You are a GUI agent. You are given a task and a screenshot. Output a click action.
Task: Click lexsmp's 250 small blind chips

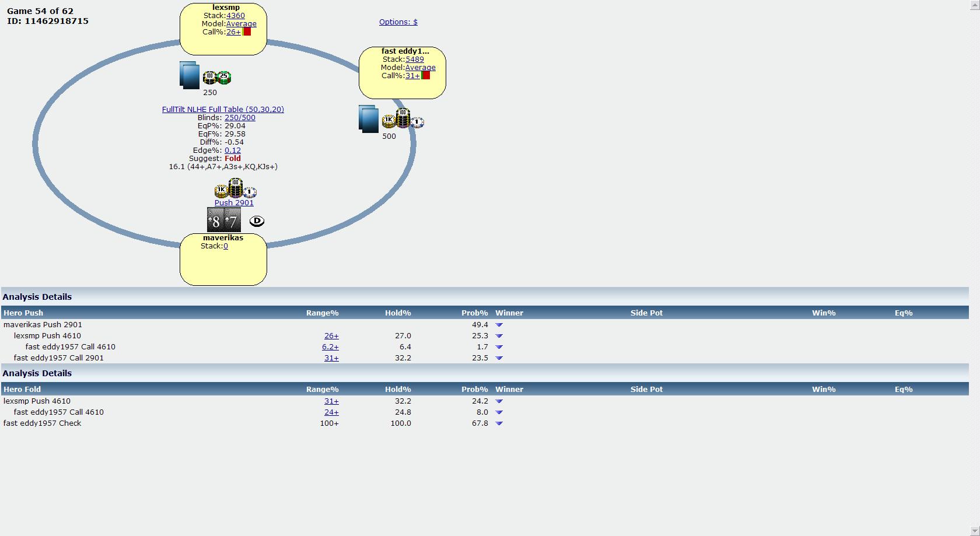coord(217,78)
